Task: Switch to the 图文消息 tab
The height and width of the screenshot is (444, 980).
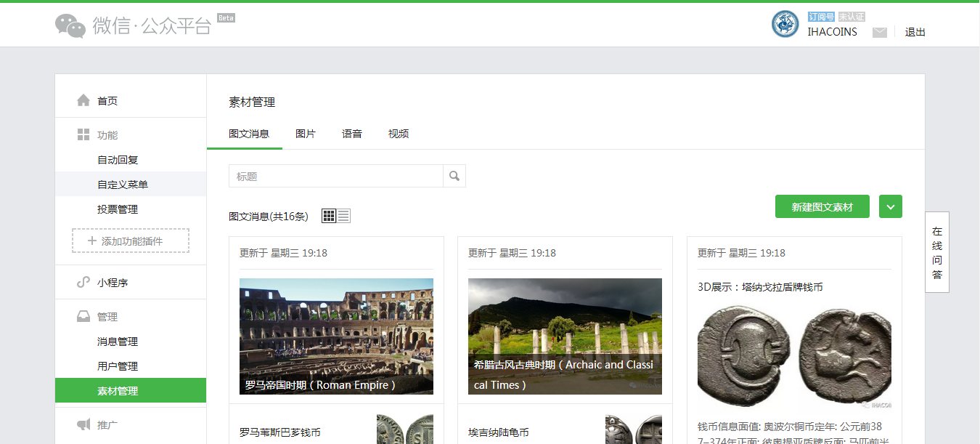Action: click(x=249, y=134)
